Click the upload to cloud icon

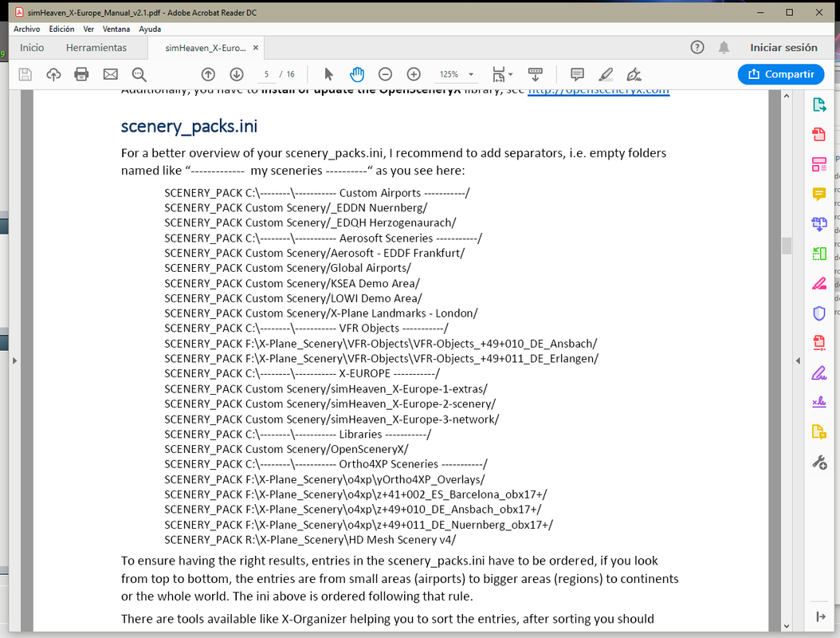[x=53, y=74]
